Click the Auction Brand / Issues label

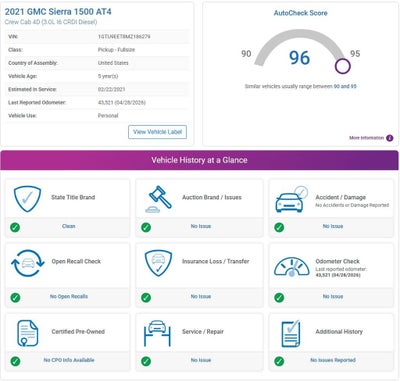click(x=212, y=197)
